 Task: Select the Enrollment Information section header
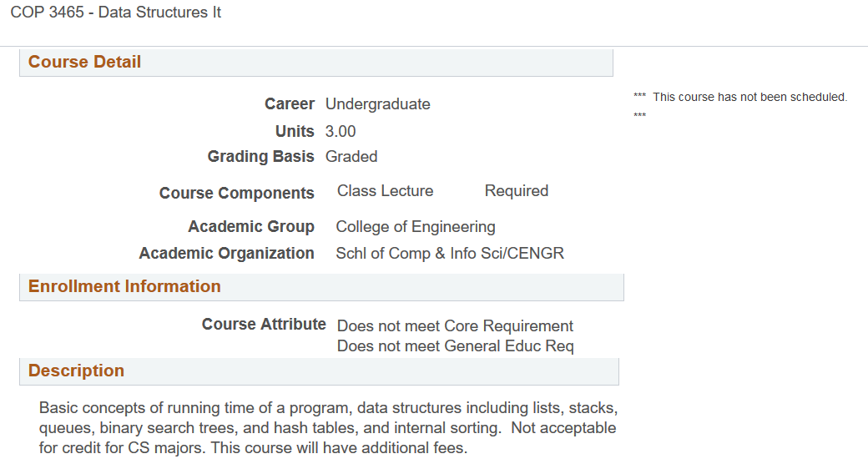(124, 287)
